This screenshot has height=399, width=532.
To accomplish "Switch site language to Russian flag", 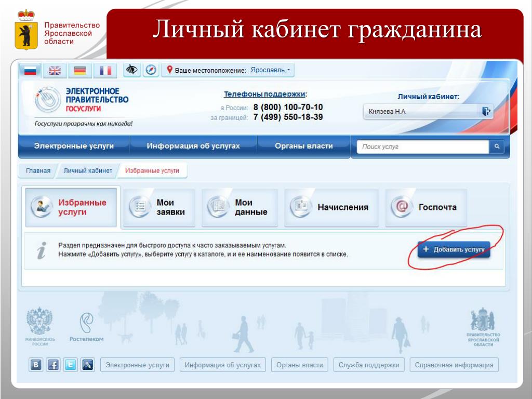I will click(x=30, y=70).
